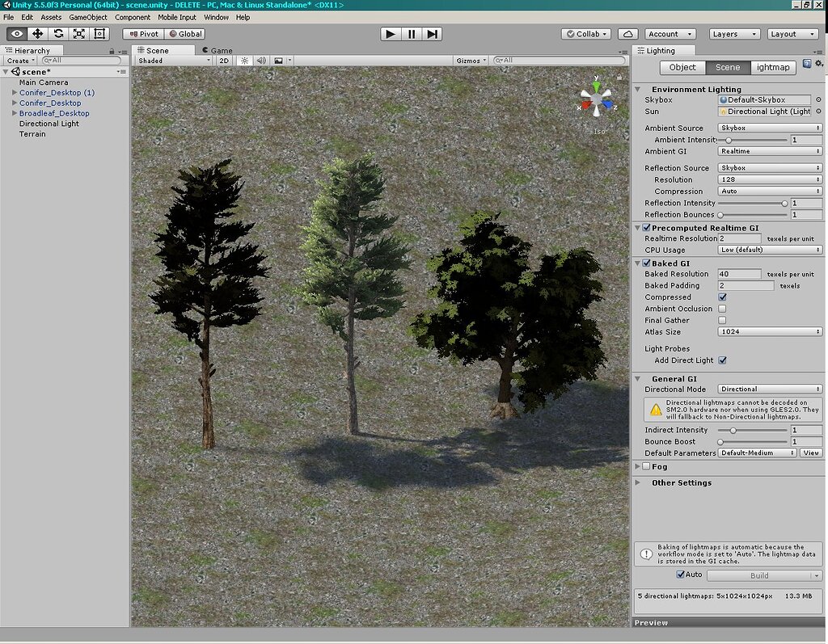828x644 pixels.
Task: Select the Rect transform tool
Action: (x=99, y=33)
